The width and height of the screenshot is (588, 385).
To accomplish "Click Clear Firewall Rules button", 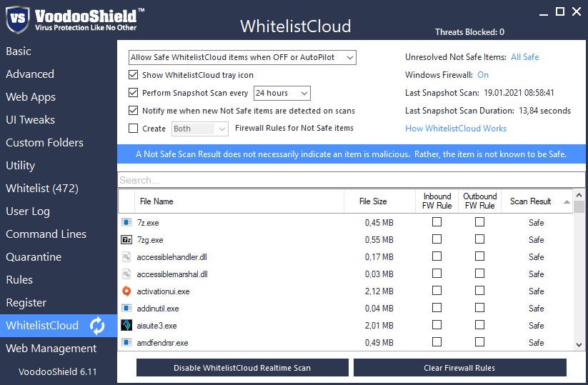I will [459, 368].
